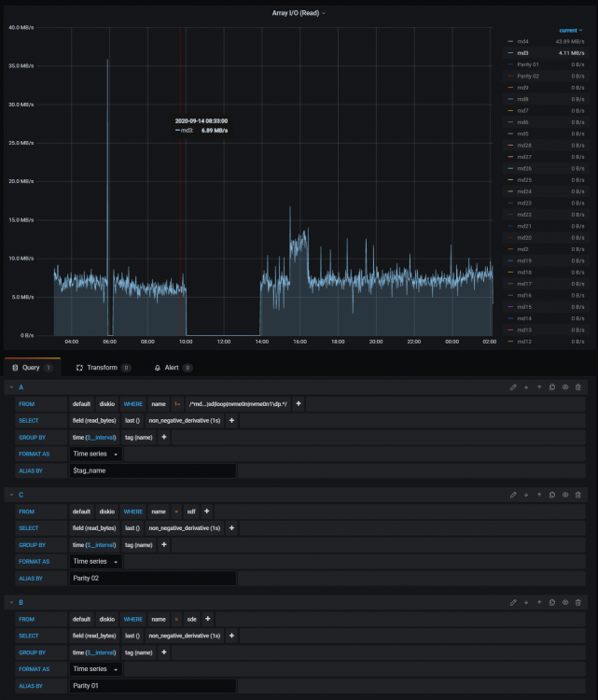Add WHERE condition plus in query C
The image size is (598, 700).
click(206, 511)
